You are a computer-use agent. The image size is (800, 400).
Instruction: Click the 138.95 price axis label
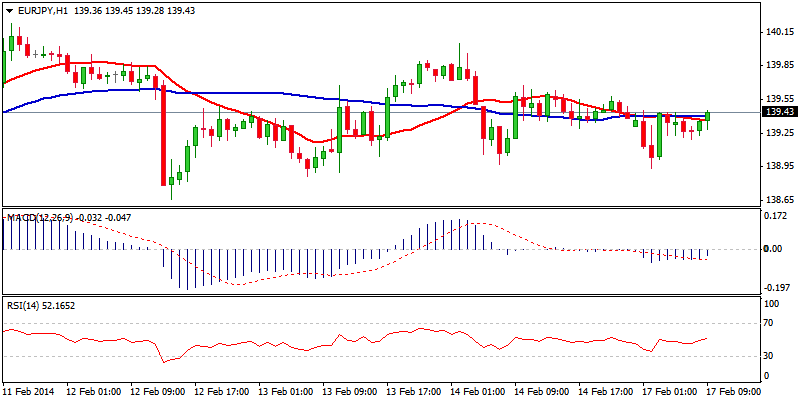point(782,166)
